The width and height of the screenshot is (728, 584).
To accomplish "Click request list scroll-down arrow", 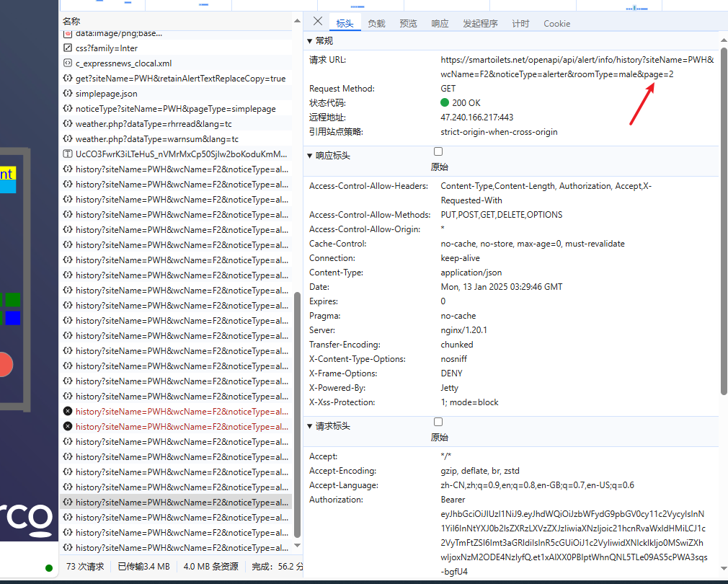I will (298, 546).
